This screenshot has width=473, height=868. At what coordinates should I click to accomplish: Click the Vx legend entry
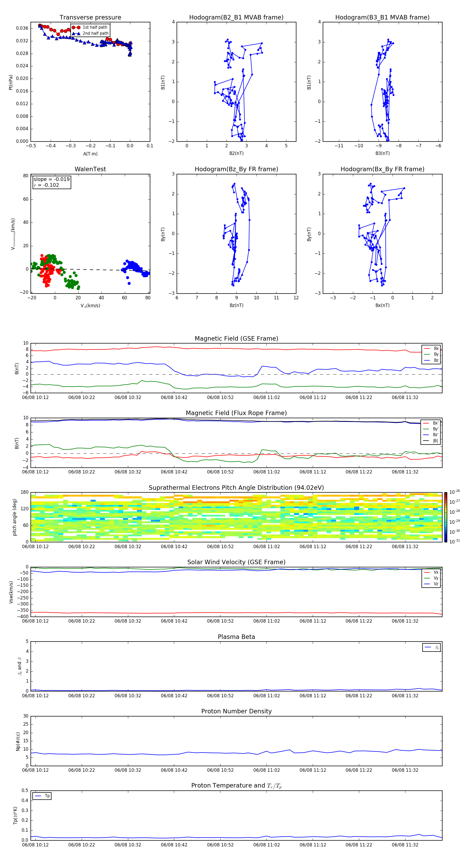click(431, 572)
